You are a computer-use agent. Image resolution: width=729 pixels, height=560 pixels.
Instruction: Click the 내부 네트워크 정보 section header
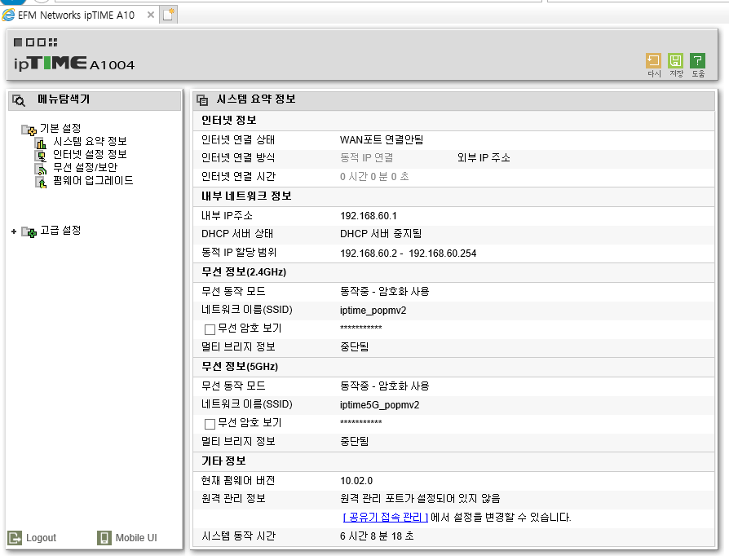tap(246, 196)
